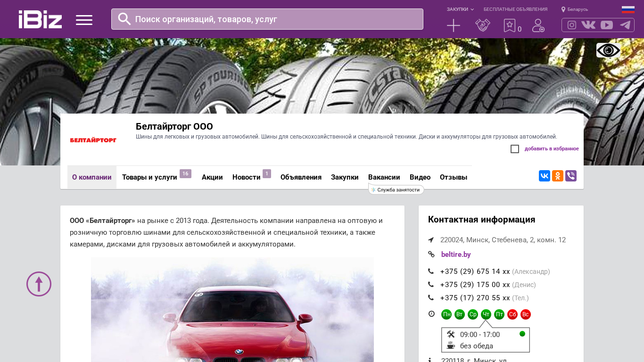Open the user account sign-up icon
644x362 pixels.
[x=538, y=25]
